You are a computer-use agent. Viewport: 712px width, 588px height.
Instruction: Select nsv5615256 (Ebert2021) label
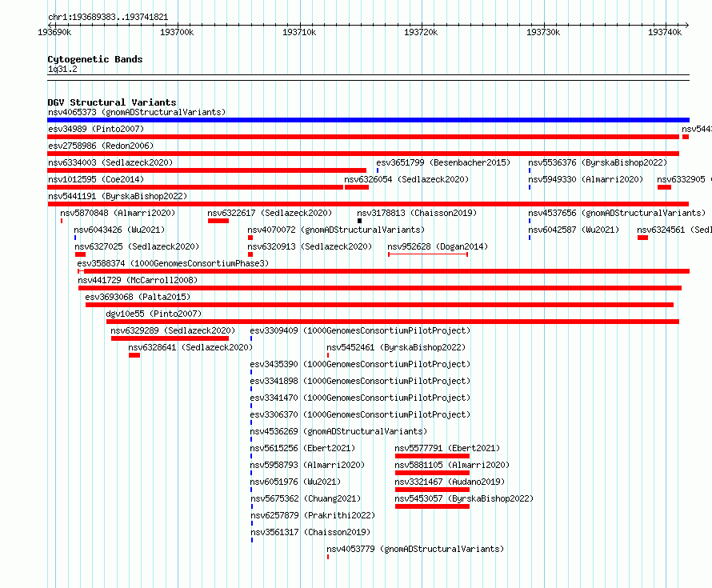(302, 448)
